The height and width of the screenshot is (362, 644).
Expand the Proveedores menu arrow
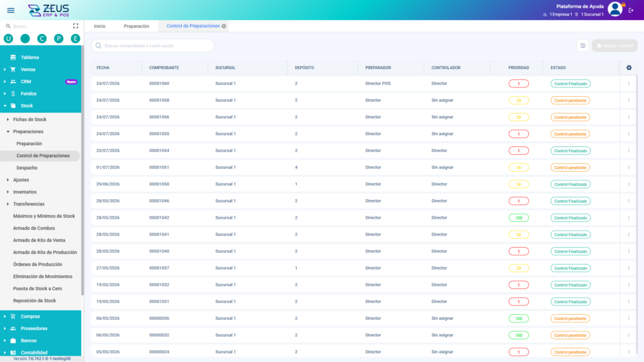(5, 329)
